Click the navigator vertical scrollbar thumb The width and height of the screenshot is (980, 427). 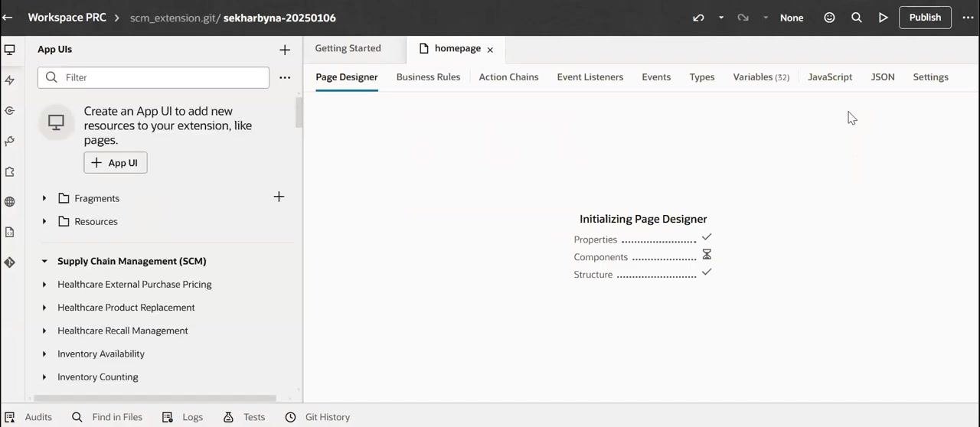click(299, 112)
